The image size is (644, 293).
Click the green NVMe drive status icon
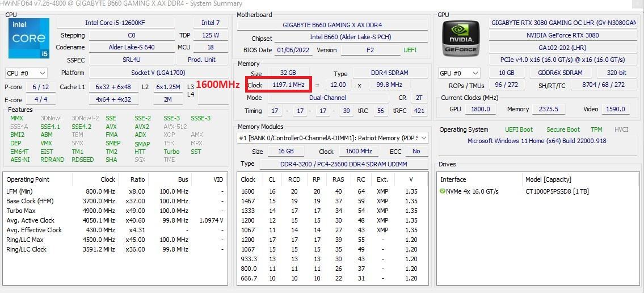click(443, 191)
